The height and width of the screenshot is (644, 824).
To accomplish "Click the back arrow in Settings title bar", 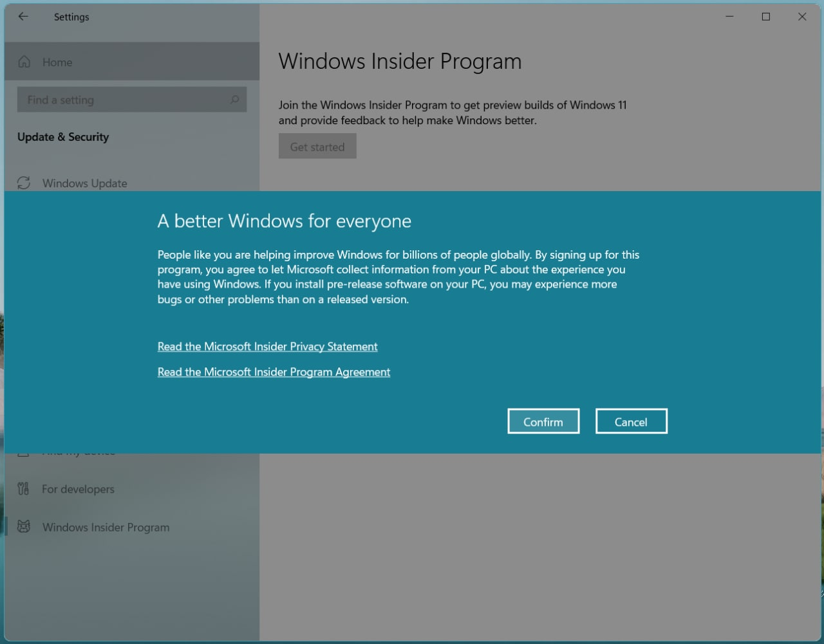I will (x=23, y=17).
